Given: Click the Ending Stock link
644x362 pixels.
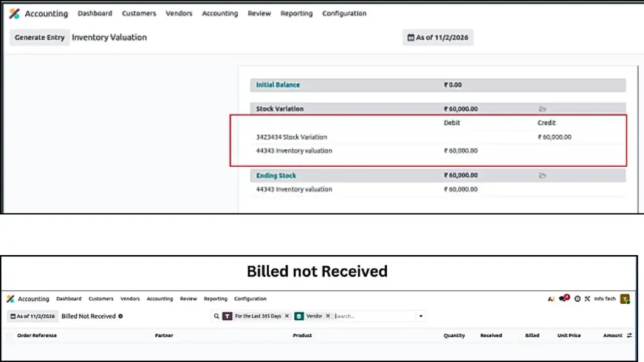Looking at the screenshot, I should point(276,176).
